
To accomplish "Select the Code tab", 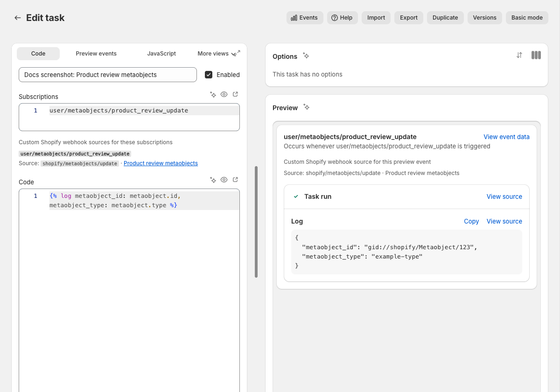I will (38, 54).
